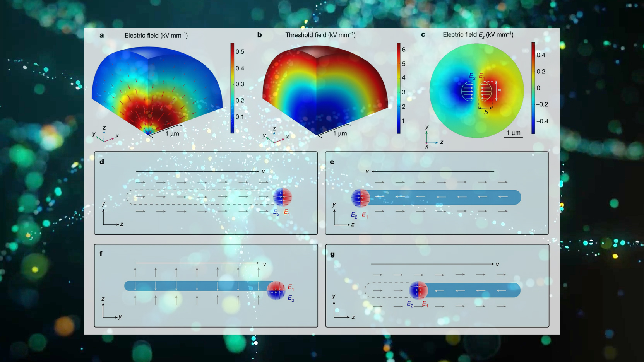This screenshot has width=644, height=362.
Task: Click the 3D threshold field dome in panel b
Action: coord(324,89)
